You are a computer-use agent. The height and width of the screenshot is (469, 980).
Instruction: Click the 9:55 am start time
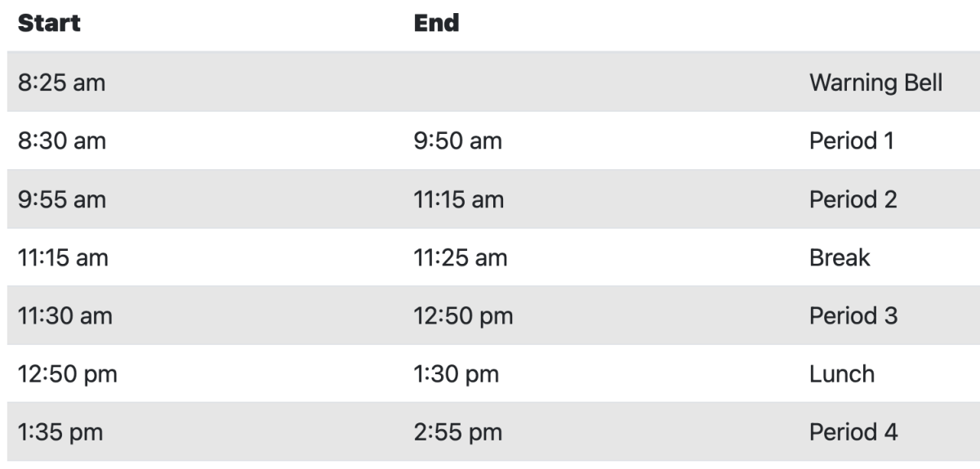(61, 199)
